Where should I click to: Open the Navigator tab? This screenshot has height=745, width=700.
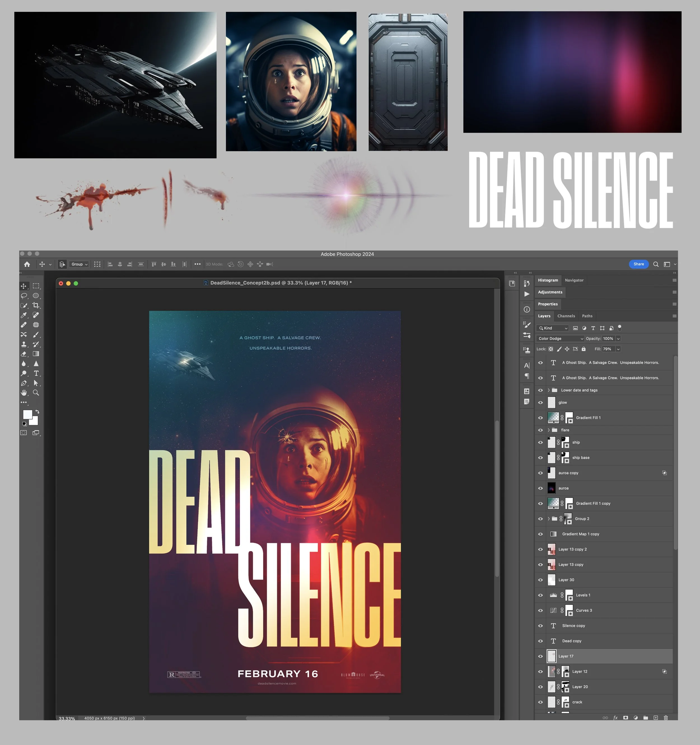(574, 280)
